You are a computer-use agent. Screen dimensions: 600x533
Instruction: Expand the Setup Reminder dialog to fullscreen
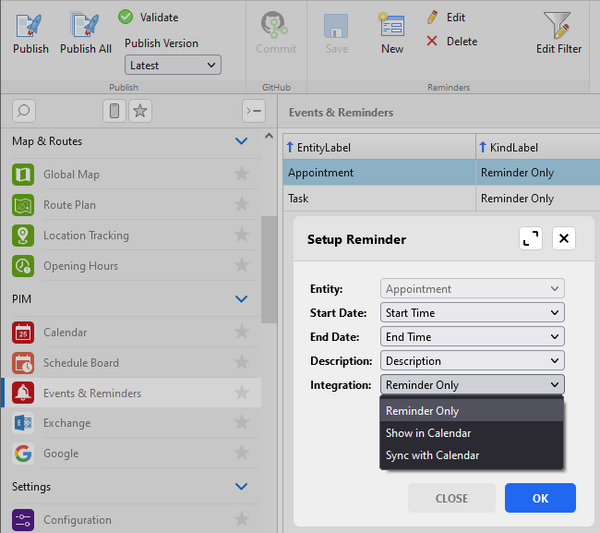tap(530, 239)
